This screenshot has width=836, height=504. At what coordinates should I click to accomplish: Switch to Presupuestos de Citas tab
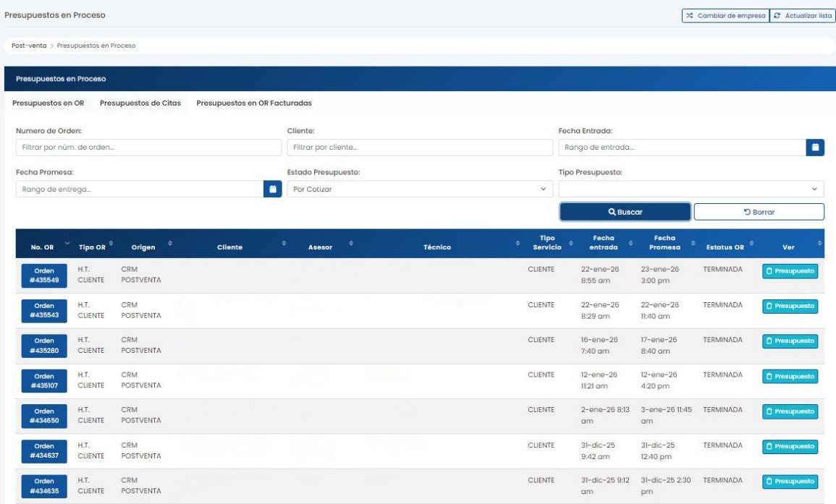(140, 103)
